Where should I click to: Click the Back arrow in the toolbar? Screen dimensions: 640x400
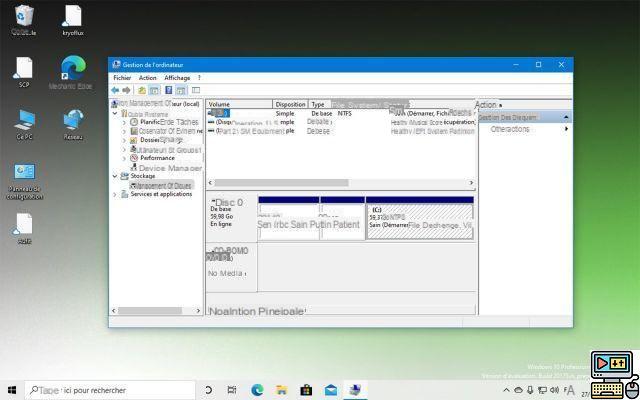coord(115,90)
